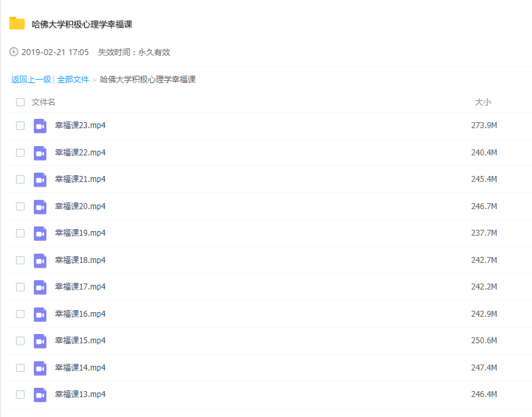The height and width of the screenshot is (417, 532).
Task: Check the box for 幸福课17.mp4
Action: pos(21,287)
